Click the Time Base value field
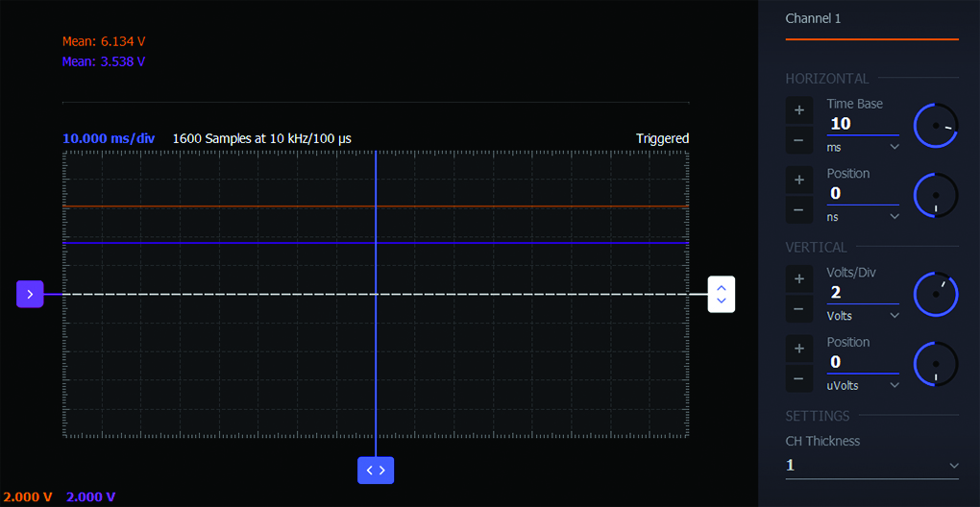This screenshot has height=507, width=980. (x=862, y=124)
